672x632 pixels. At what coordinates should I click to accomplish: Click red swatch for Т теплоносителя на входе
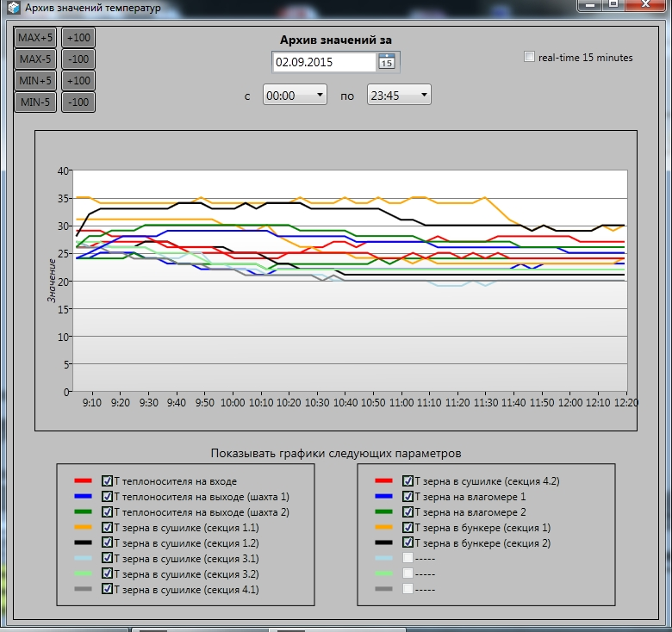[x=84, y=481]
